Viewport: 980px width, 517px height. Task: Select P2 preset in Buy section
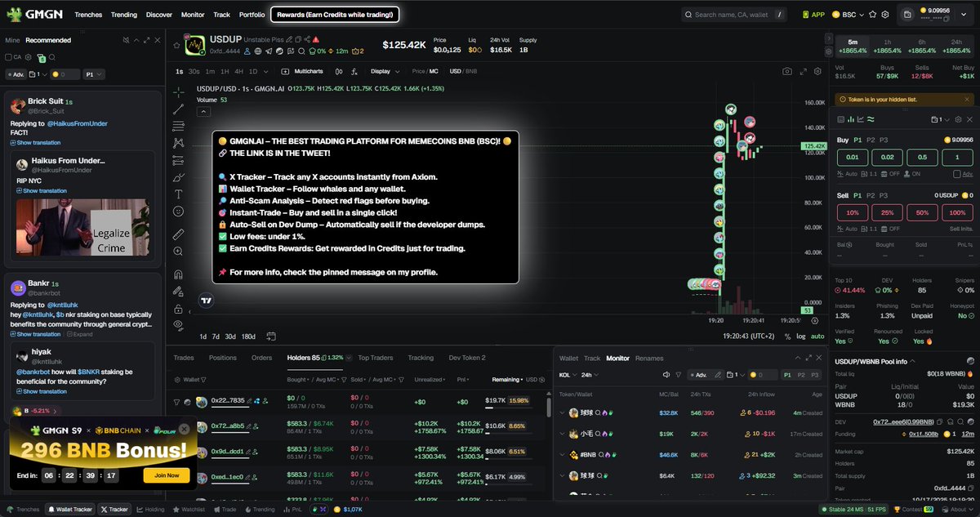coord(870,140)
